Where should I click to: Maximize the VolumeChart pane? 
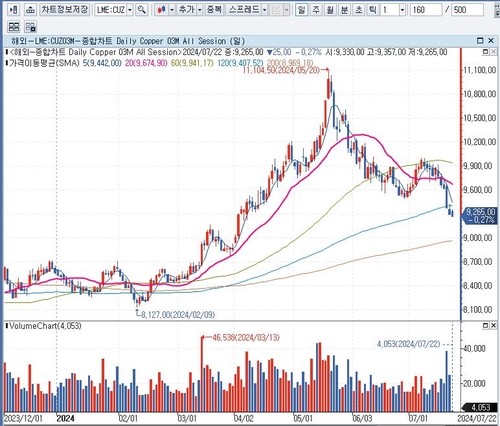pyautogui.click(x=486, y=325)
